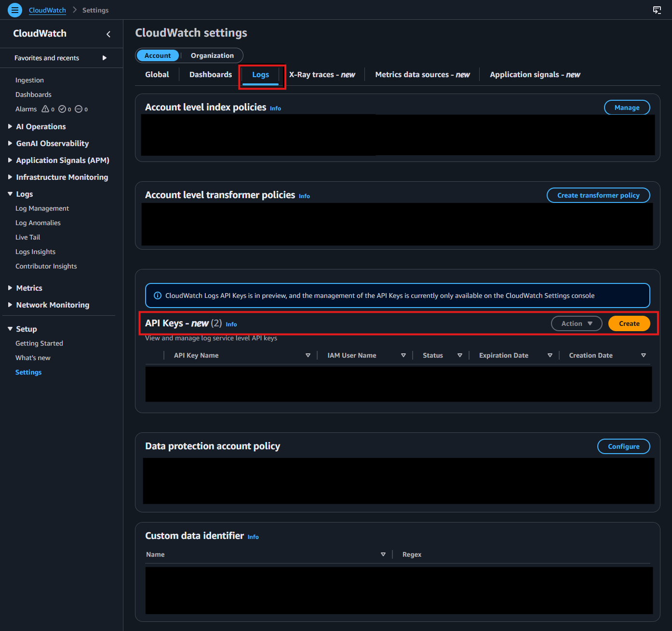This screenshot has height=631, width=672.
Task: Click the shortcuts icon in the top navigation bar
Action: [657, 10]
